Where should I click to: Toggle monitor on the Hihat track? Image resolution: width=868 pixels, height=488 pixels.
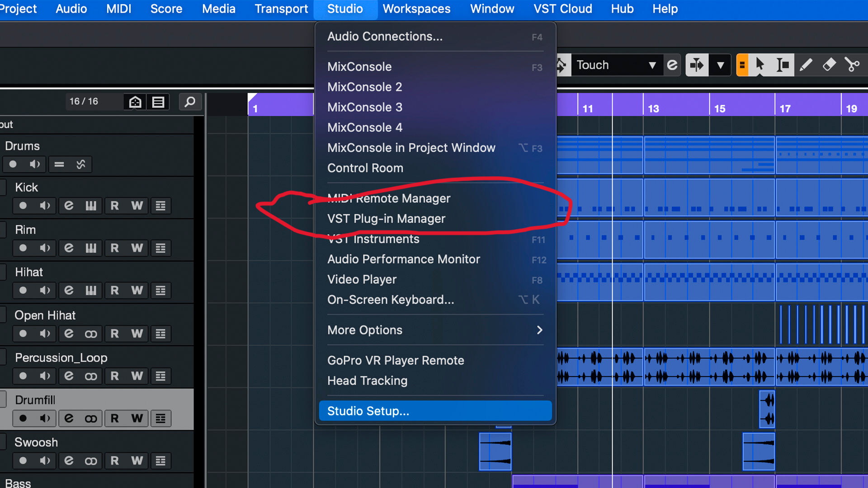pos(45,291)
